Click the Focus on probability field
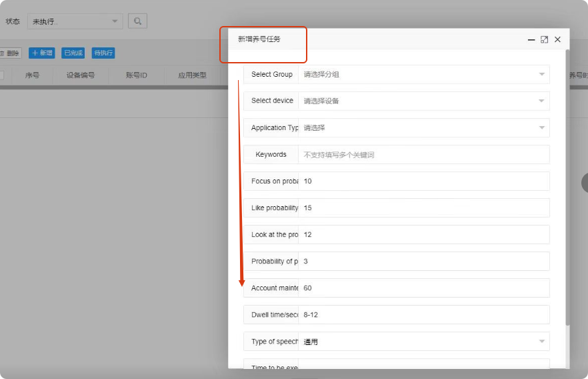588x379 pixels. pyautogui.click(x=423, y=181)
